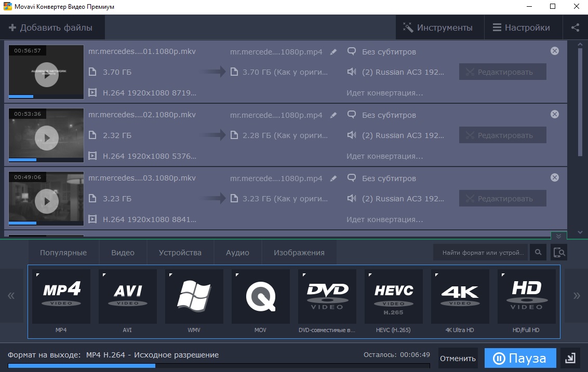This screenshot has width=588, height=372.
Task: Open subtitles dropdown for episode 03
Action: click(382, 178)
